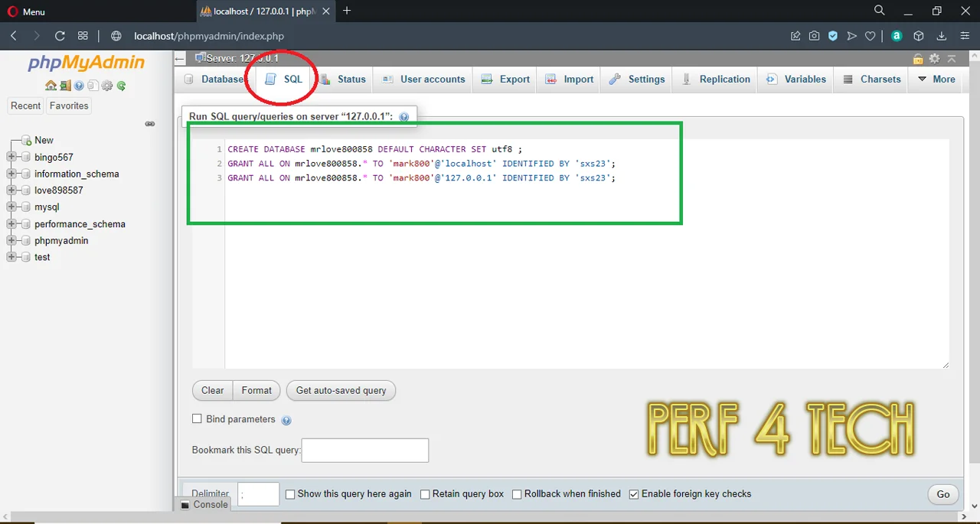Reload the navigation panel with green arrow
980x524 pixels.
(121, 86)
